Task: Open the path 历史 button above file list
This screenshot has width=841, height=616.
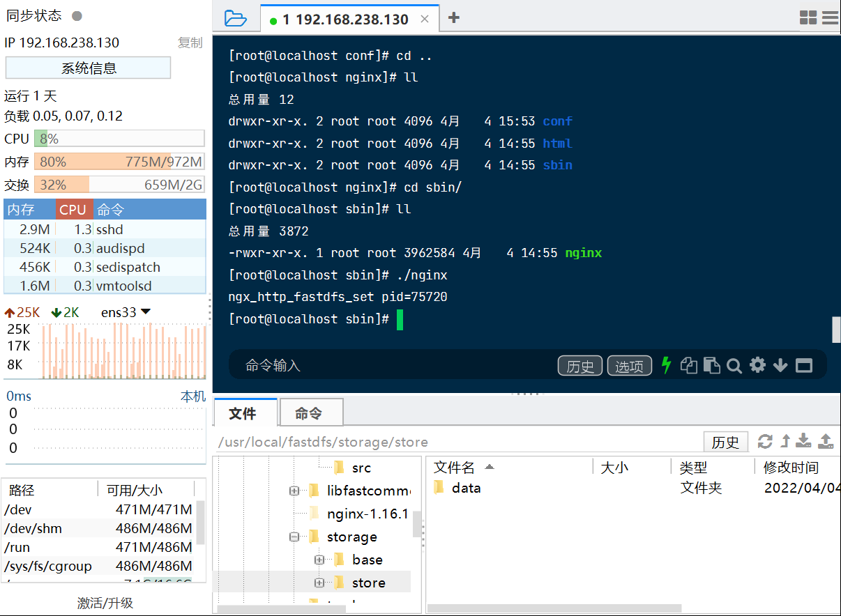Action: tap(725, 442)
